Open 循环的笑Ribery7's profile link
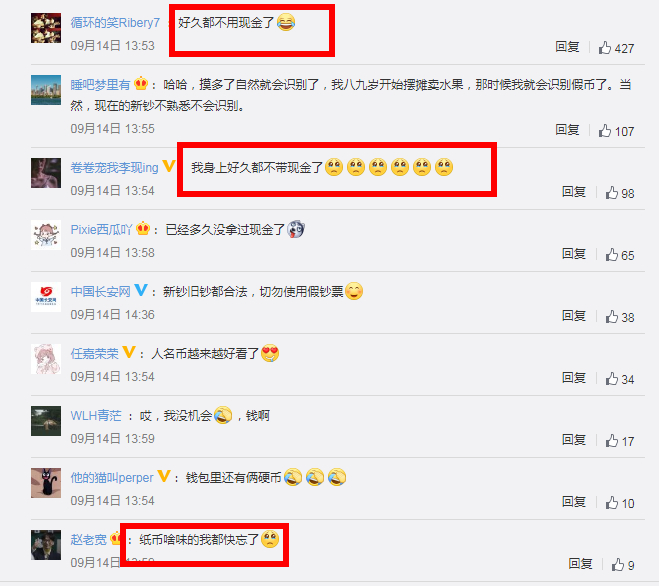The width and height of the screenshot is (659, 586). point(115,22)
